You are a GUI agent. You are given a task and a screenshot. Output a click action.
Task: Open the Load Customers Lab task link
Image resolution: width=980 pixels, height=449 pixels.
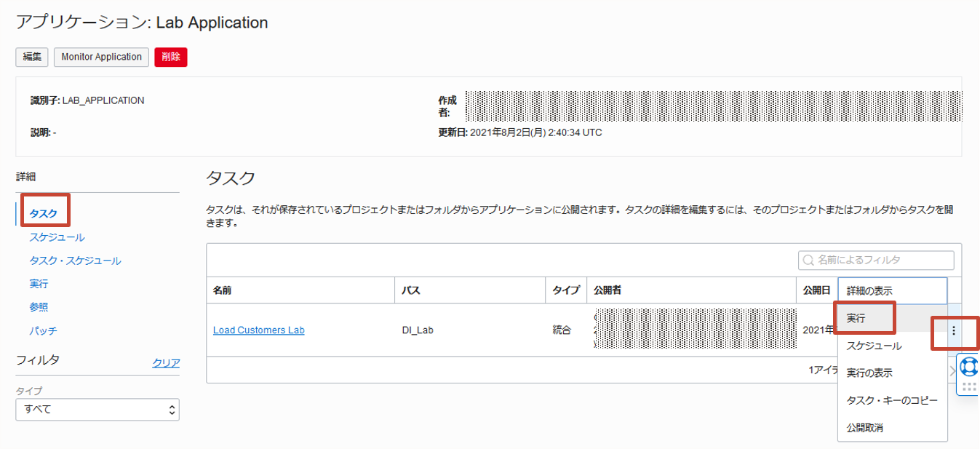pyautogui.click(x=258, y=330)
